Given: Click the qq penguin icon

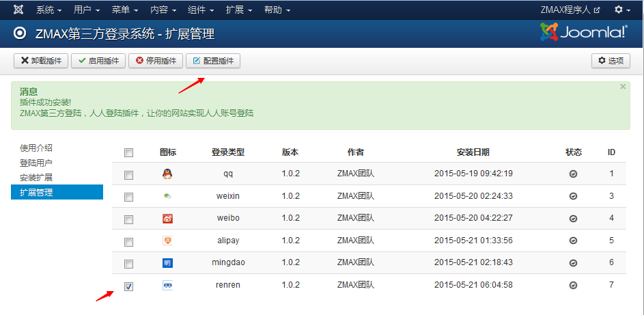Looking at the screenshot, I should 167,174.
